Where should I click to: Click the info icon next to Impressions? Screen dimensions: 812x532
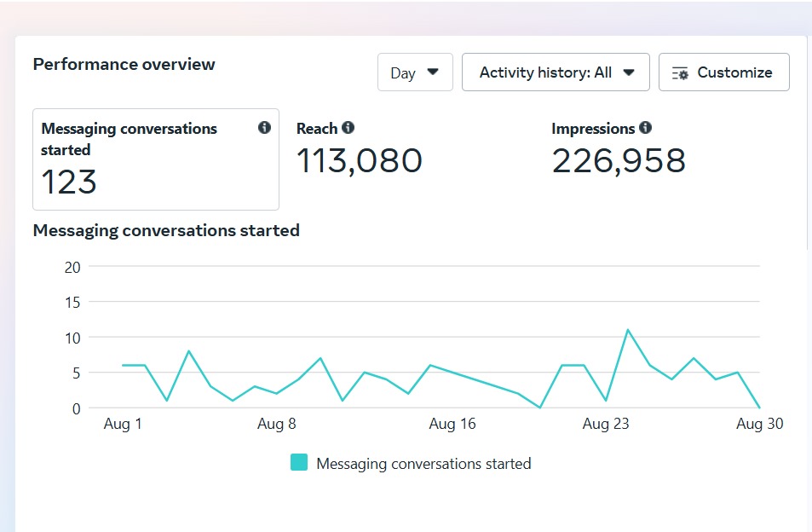645,128
